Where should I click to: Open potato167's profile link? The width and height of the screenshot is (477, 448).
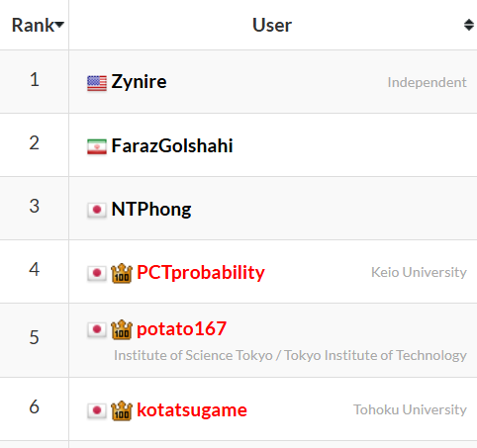(x=181, y=328)
